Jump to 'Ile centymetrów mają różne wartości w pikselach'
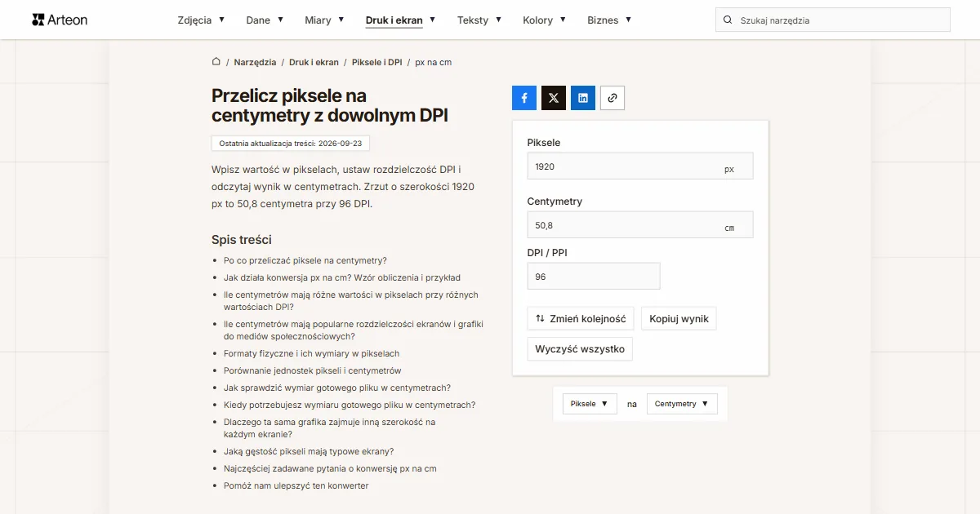This screenshot has height=514, width=980. pos(351,301)
